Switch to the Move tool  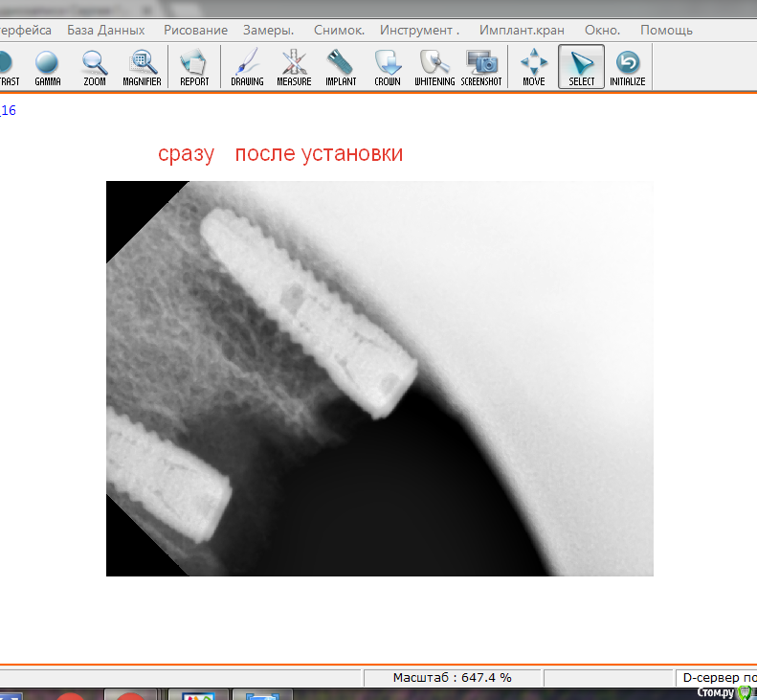[534, 67]
